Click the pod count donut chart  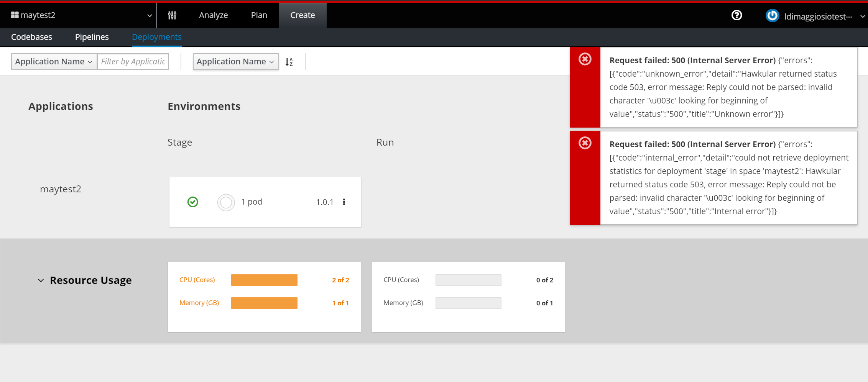point(226,202)
